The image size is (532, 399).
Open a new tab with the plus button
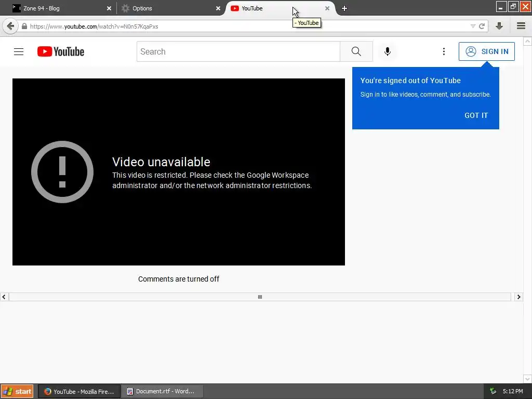pyautogui.click(x=344, y=8)
